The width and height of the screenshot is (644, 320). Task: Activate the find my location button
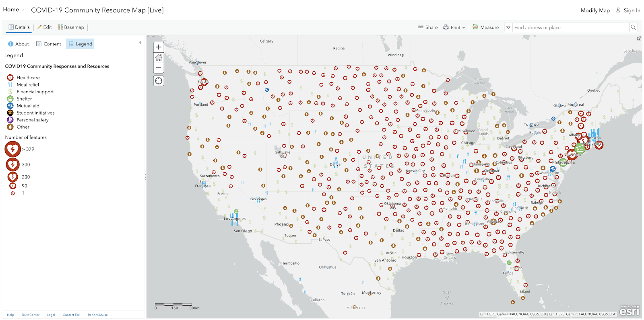[x=159, y=81]
